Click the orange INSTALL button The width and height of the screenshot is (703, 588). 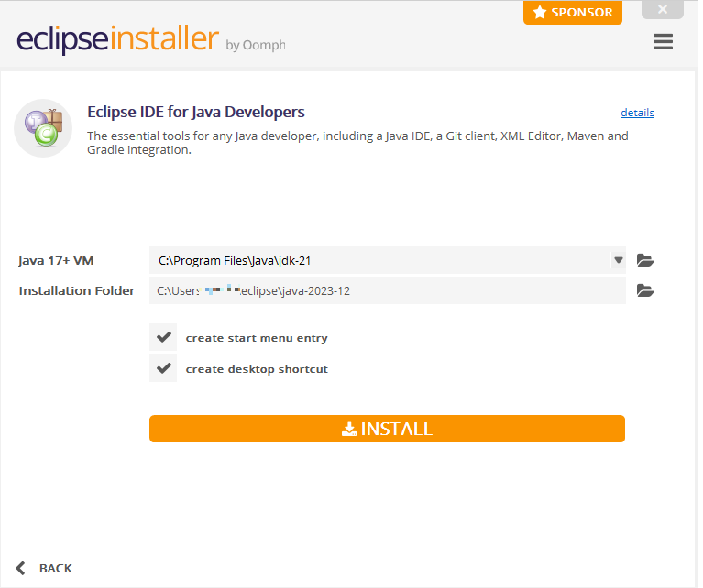[387, 429]
